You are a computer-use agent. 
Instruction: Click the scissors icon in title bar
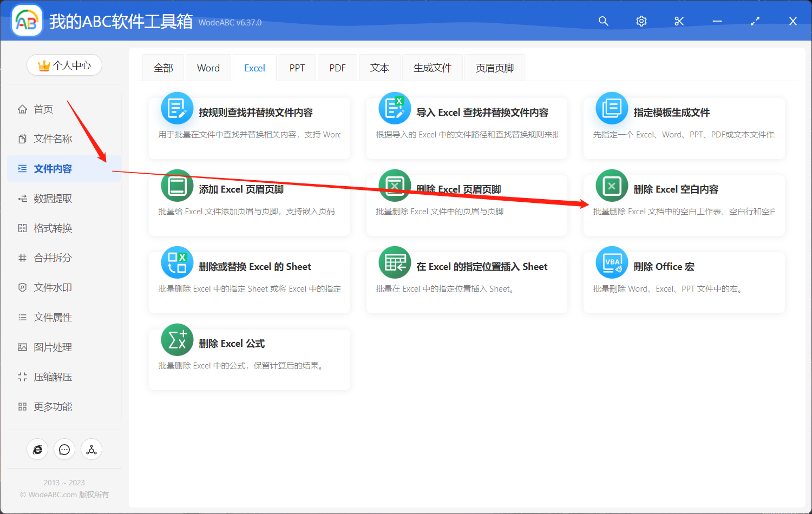point(679,21)
